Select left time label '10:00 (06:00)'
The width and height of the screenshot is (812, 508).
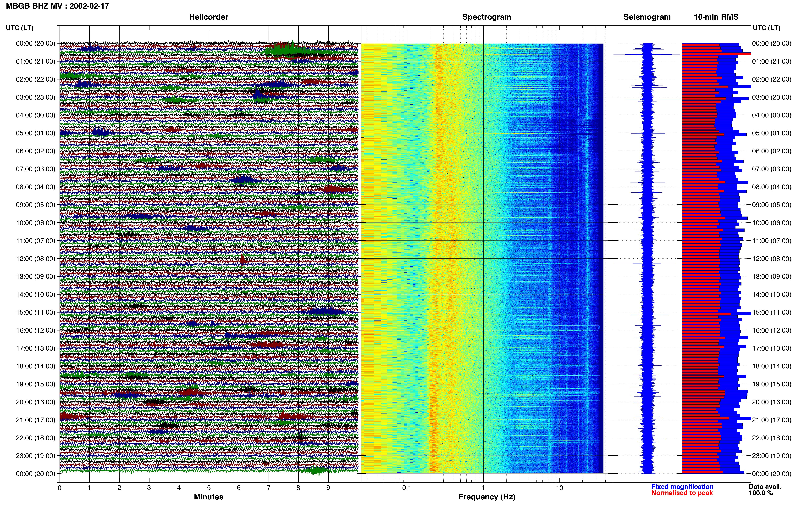click(x=36, y=223)
